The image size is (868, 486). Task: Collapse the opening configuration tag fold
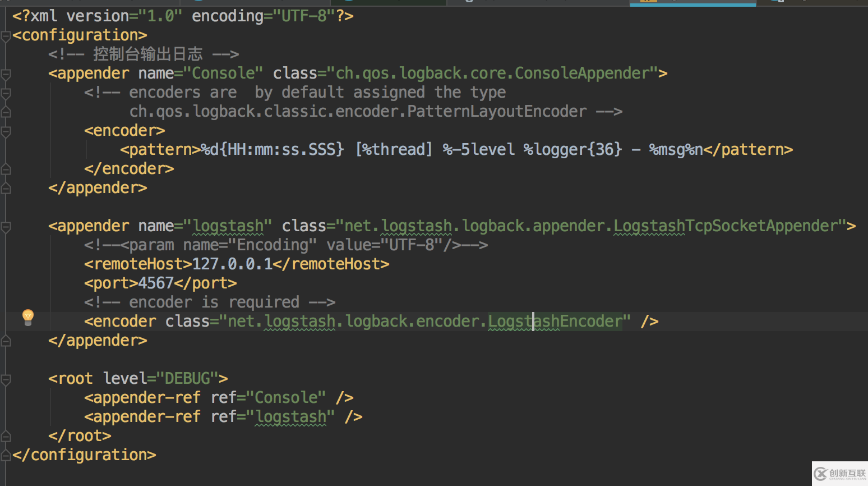(x=6, y=36)
